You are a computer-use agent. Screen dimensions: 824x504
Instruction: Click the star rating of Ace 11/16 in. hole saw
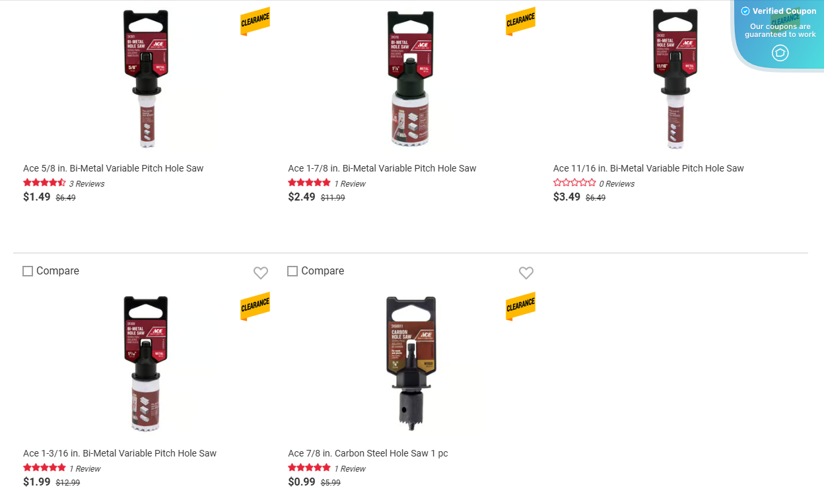(x=574, y=183)
